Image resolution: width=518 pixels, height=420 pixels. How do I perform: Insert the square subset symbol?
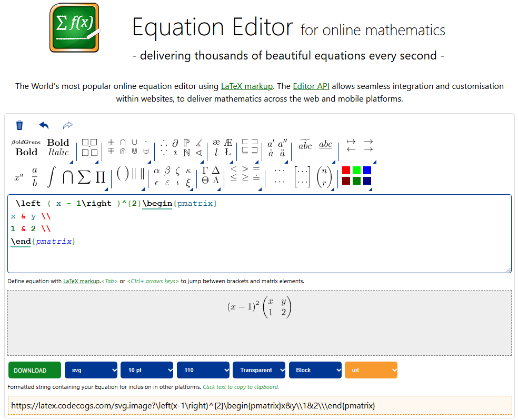pos(245,142)
